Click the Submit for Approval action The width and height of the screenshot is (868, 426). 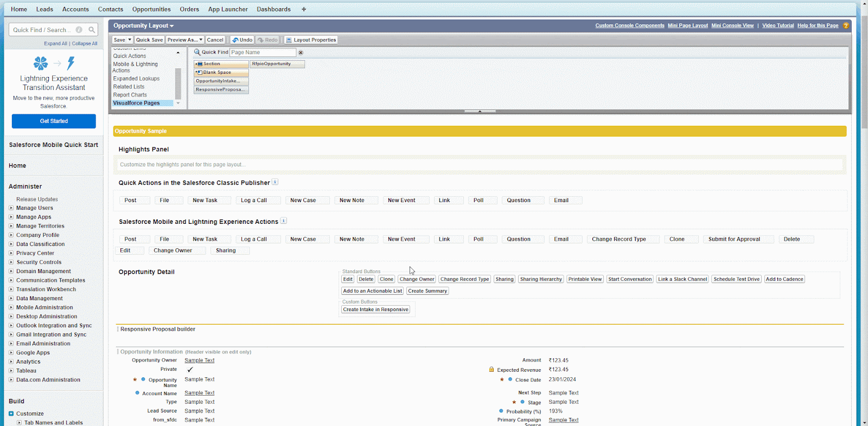click(738, 239)
